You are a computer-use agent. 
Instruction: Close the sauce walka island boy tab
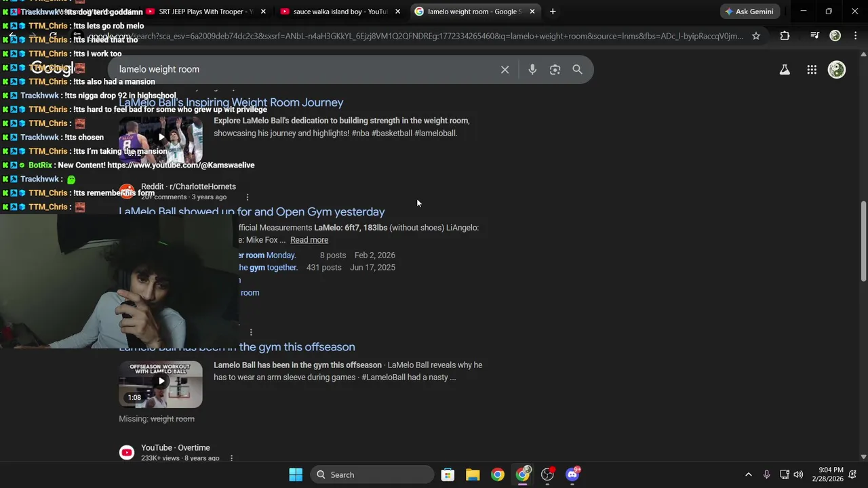coord(397,12)
